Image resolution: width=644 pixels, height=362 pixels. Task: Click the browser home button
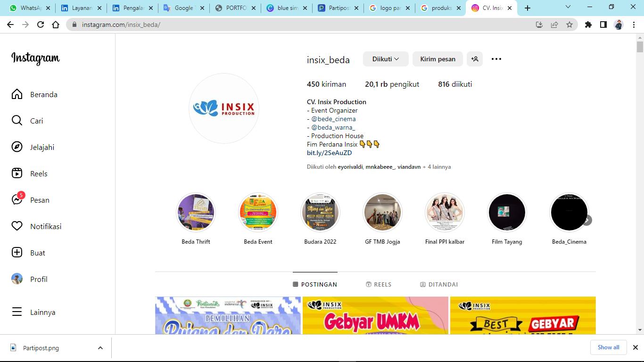56,25
